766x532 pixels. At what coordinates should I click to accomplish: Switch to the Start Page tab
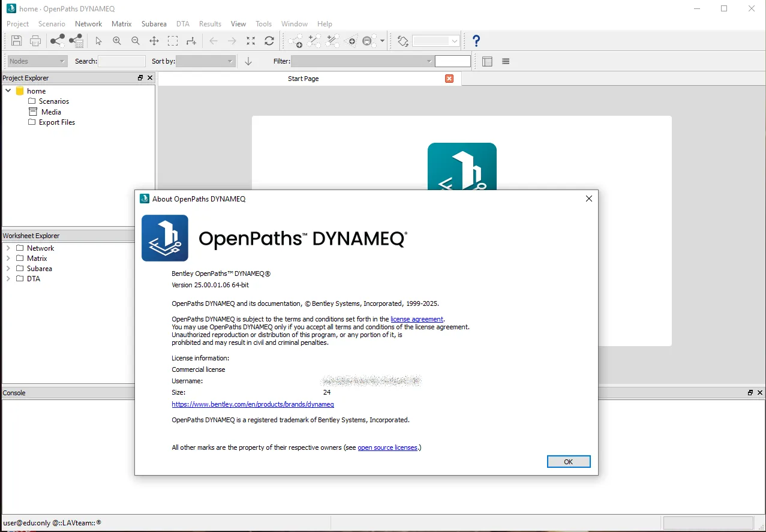pyautogui.click(x=304, y=79)
